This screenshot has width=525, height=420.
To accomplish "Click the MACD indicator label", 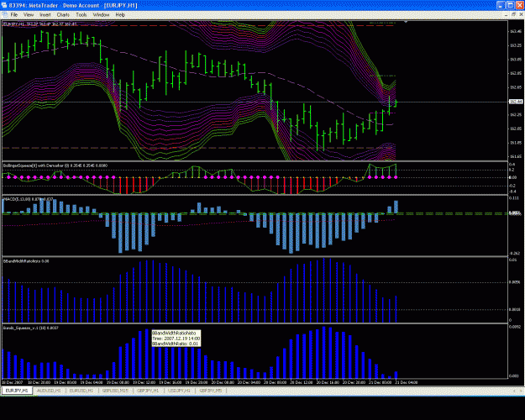I will point(28,199).
